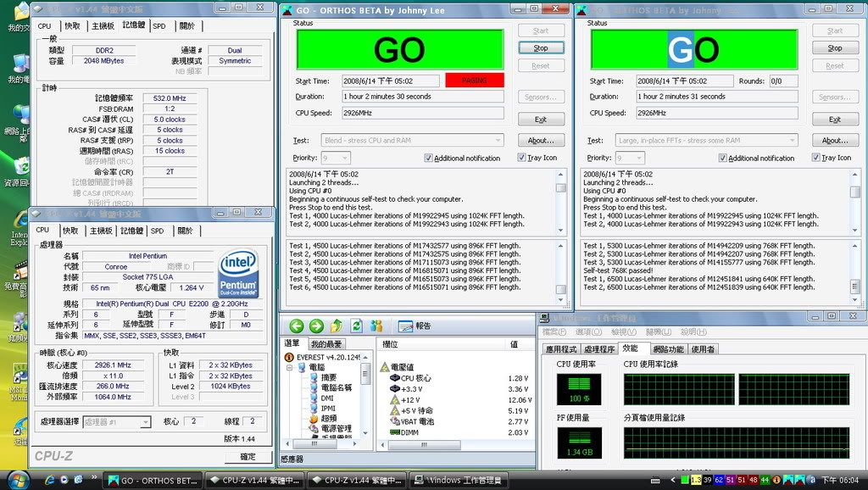
Task: Open the Windows Start orb
Action: [x=18, y=480]
